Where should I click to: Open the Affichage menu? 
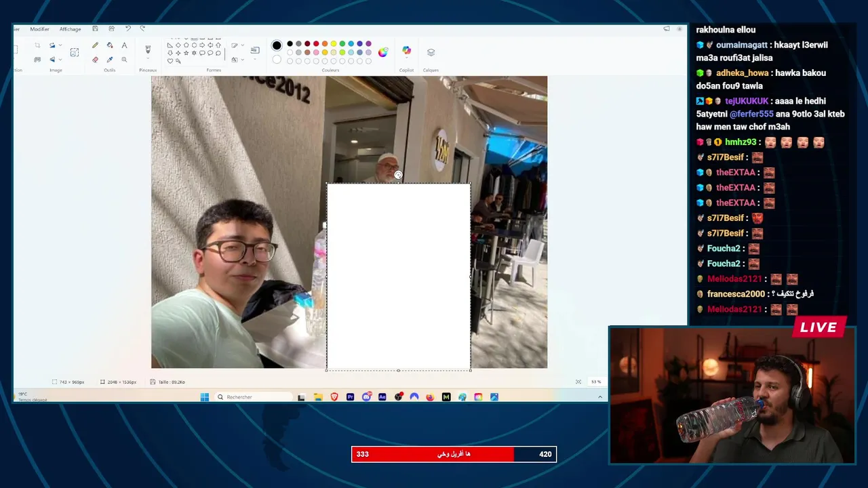coord(70,29)
